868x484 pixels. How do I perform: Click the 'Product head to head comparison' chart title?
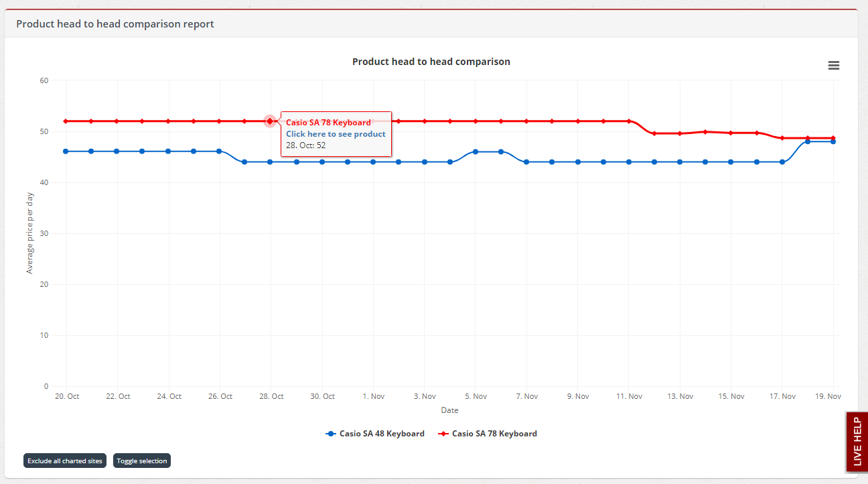click(x=431, y=62)
